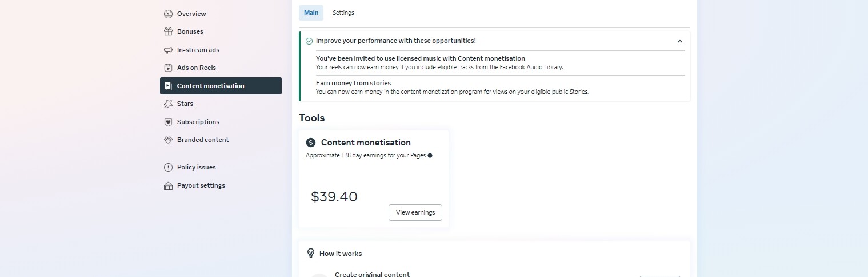
Task: Click the Bonuses gift icon
Action: pyautogui.click(x=168, y=31)
